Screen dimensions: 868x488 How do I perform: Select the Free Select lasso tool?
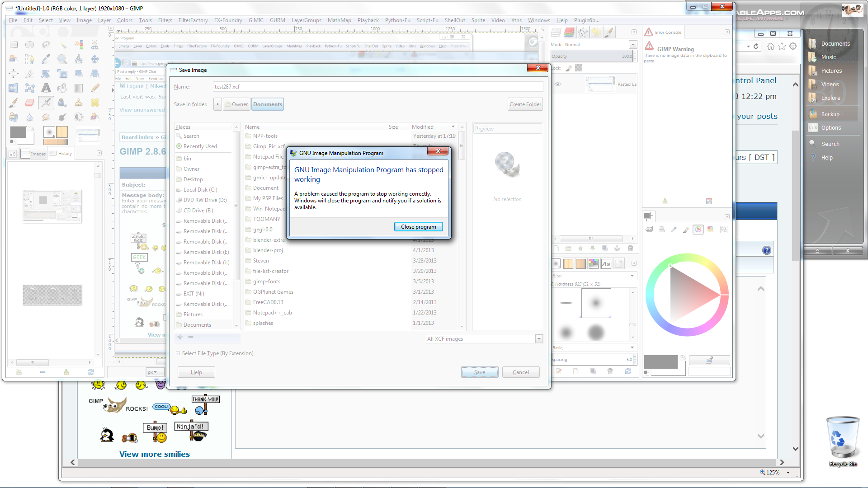(x=46, y=45)
